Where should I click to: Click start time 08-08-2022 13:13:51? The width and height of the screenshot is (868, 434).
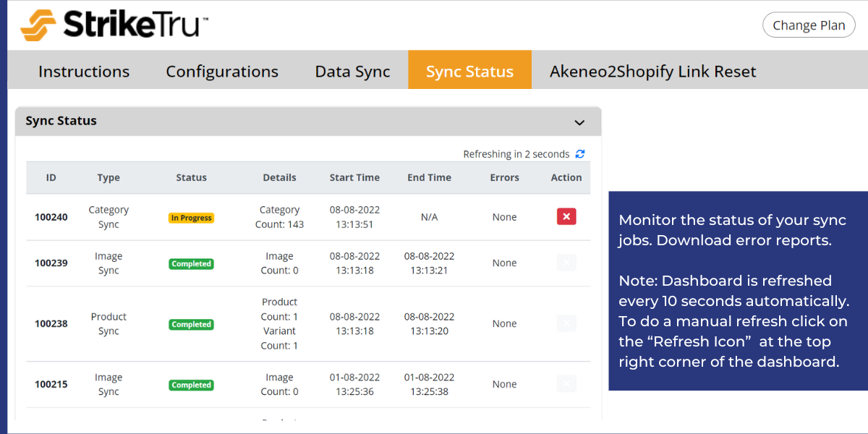[354, 217]
